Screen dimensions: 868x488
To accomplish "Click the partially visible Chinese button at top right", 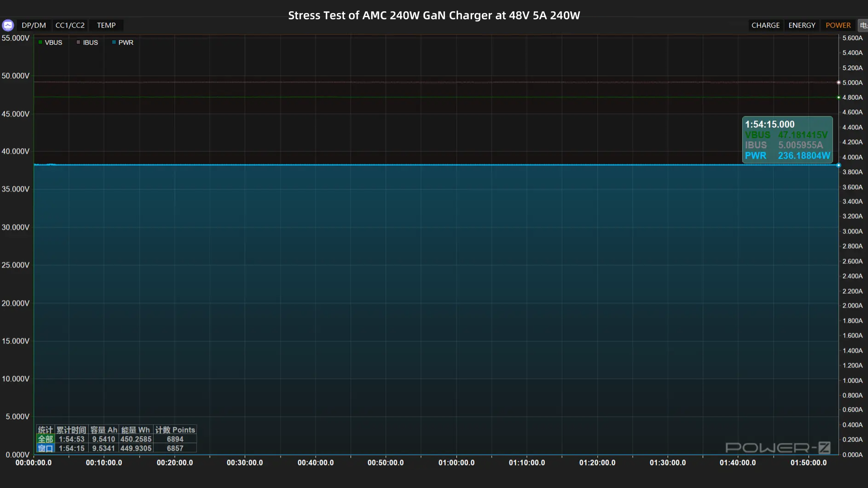I will point(863,25).
